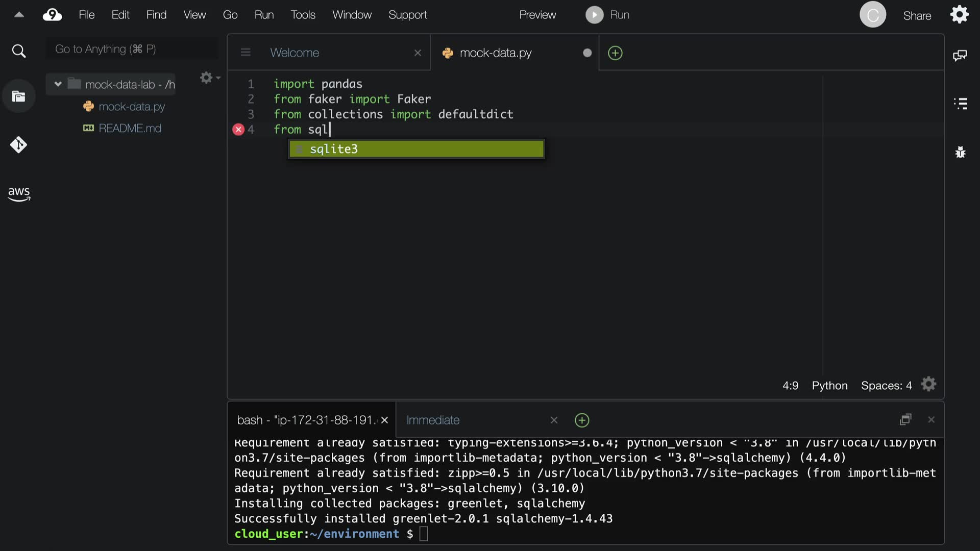The width and height of the screenshot is (980, 551).
Task: Click error marker on line 4
Action: coord(238,130)
